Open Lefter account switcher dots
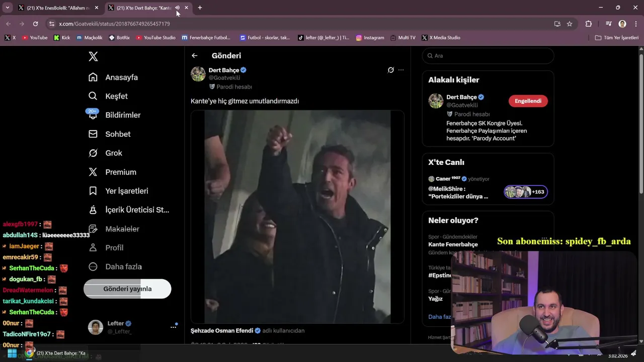 click(x=173, y=327)
